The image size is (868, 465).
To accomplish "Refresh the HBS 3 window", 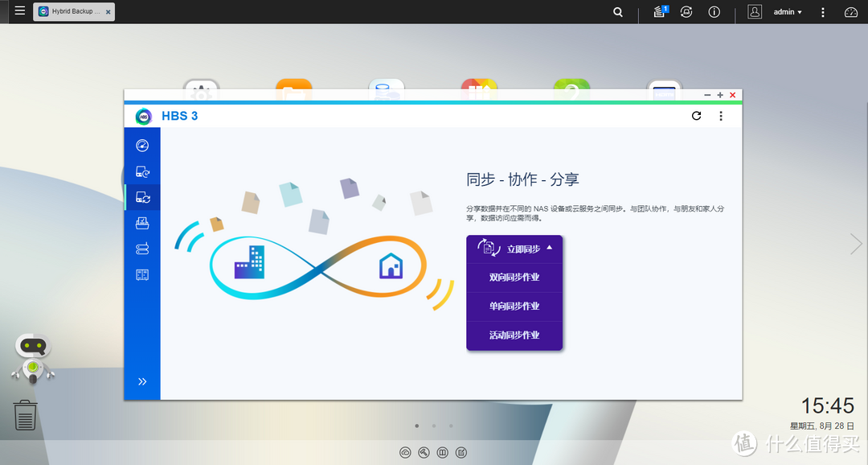I will click(696, 116).
